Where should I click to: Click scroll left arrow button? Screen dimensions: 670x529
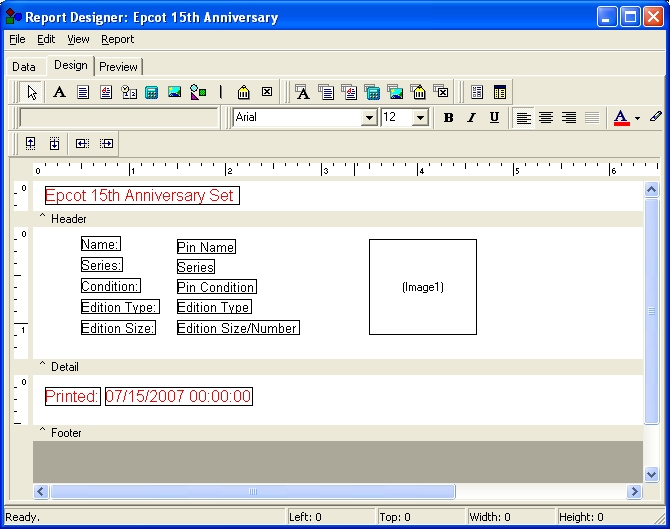(x=41, y=491)
